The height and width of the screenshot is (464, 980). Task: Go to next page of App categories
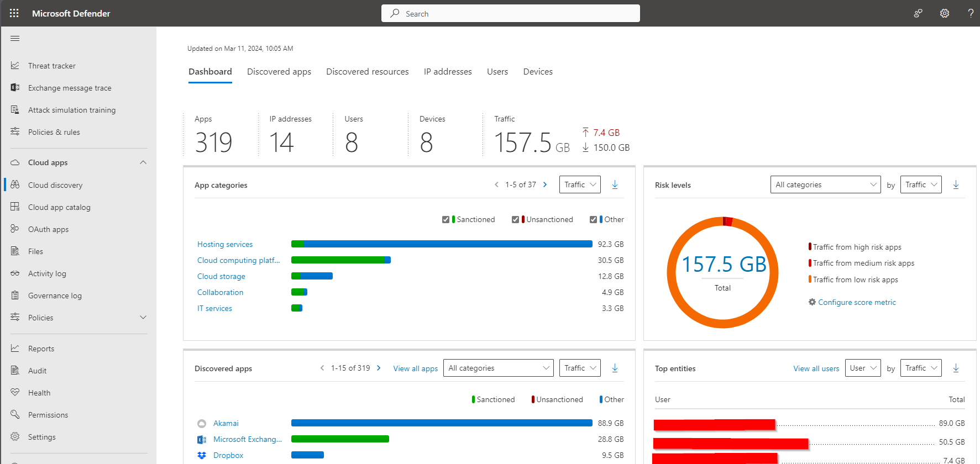(545, 184)
